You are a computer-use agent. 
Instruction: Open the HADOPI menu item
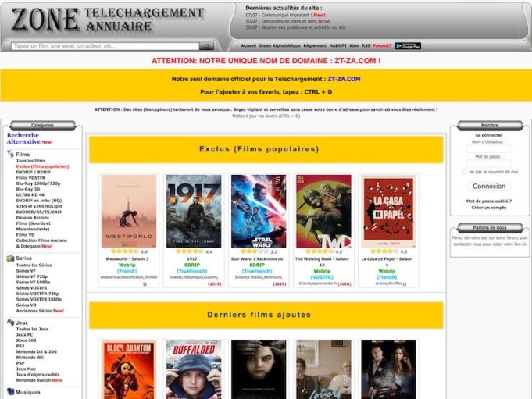337,46
